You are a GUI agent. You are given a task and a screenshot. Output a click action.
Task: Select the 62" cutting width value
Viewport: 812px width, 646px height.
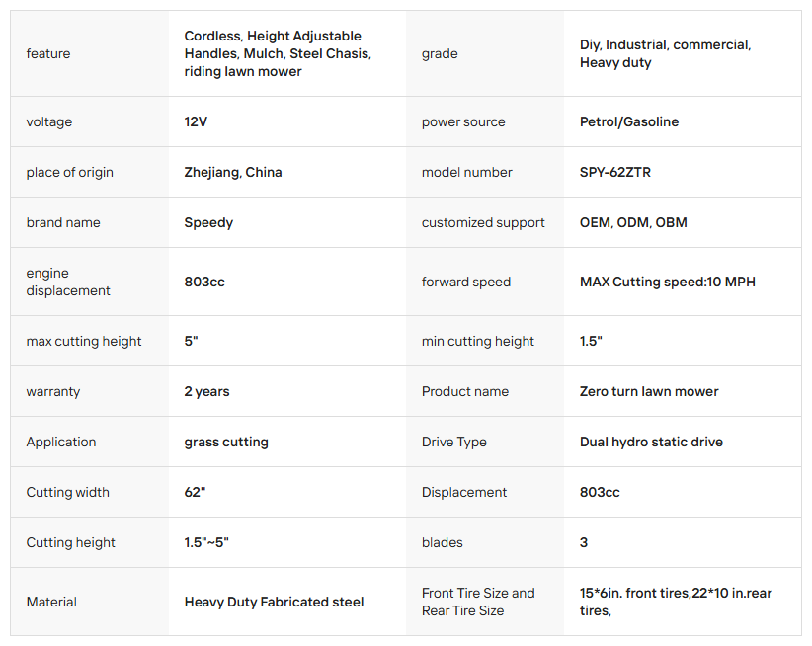[x=195, y=492]
